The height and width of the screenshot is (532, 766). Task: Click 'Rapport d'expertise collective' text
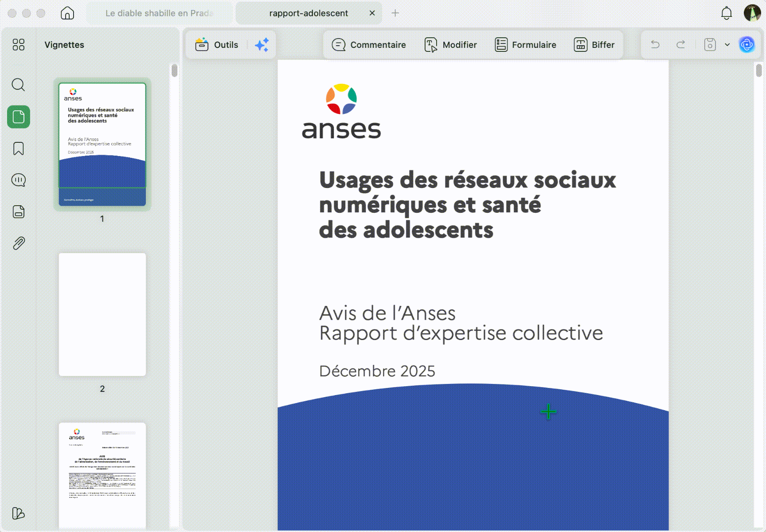[461, 333]
